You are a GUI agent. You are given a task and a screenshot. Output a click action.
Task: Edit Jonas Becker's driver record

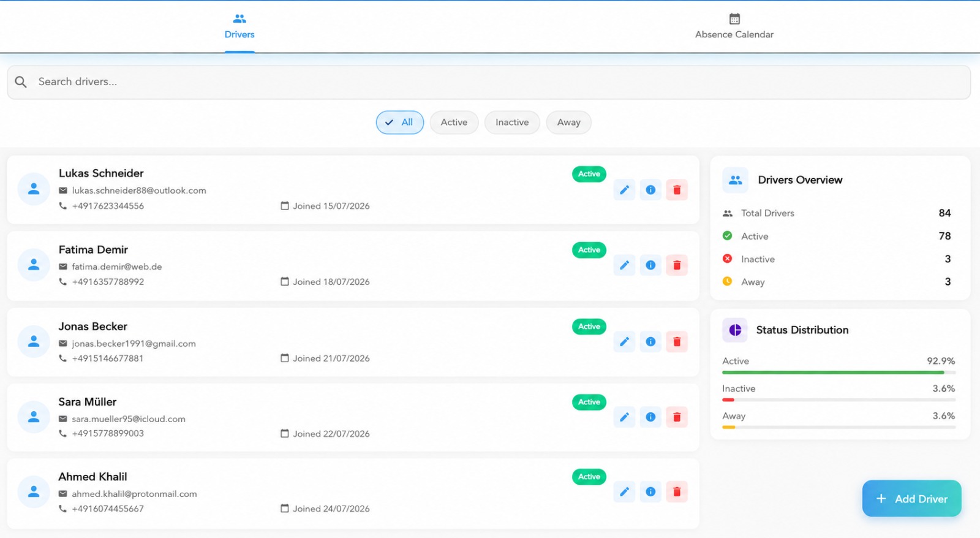(x=624, y=342)
